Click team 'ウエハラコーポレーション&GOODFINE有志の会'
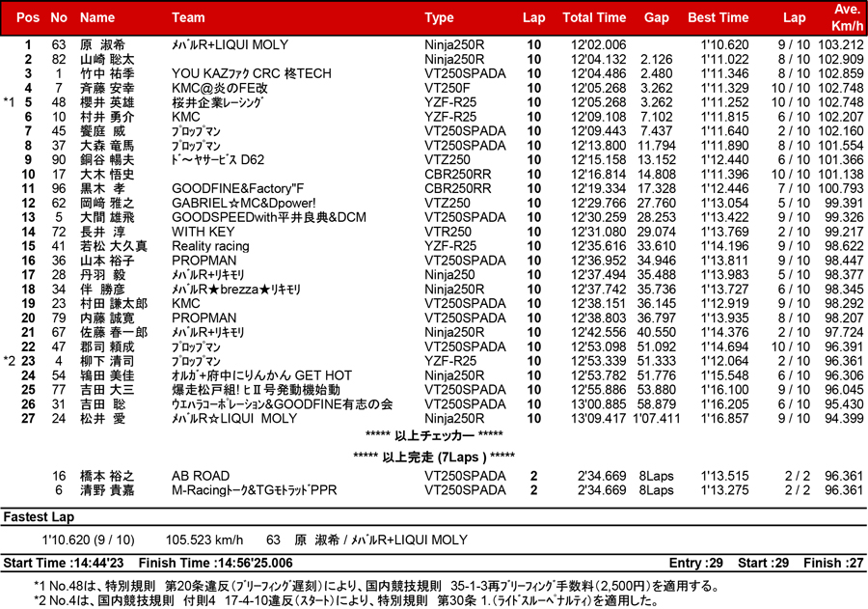Viewport: 868px width, 609px height. pos(283,404)
